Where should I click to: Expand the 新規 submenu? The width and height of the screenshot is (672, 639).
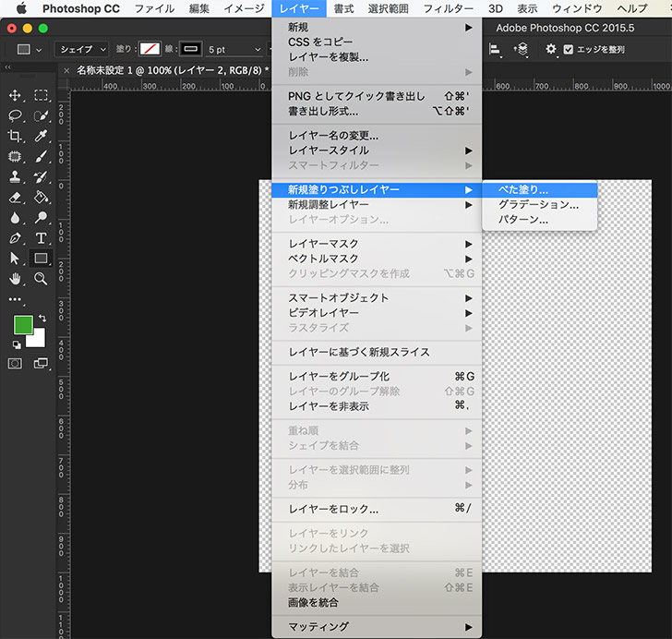[377, 28]
